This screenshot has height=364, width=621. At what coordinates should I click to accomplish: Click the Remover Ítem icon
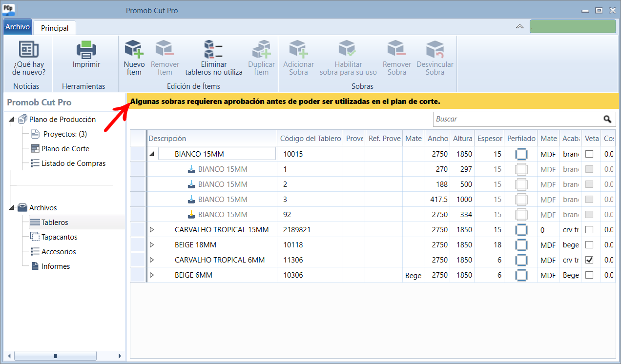(x=165, y=49)
